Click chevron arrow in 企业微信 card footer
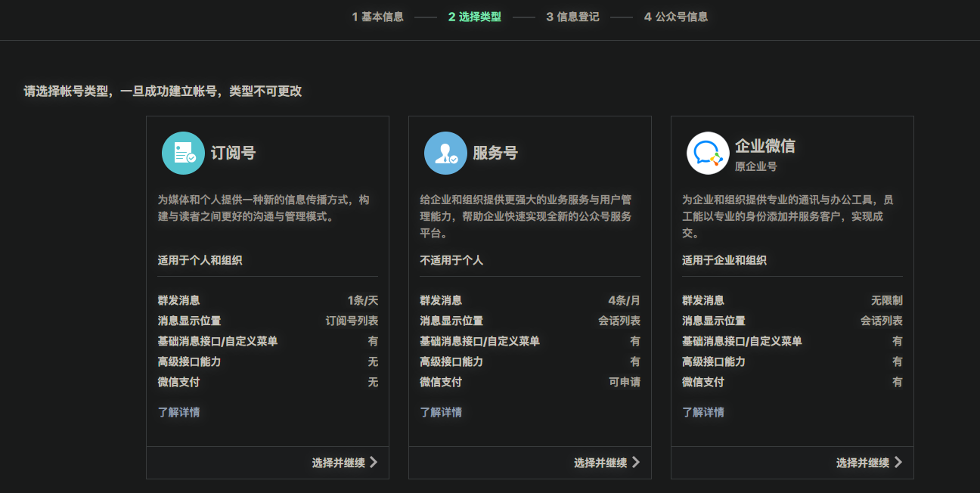The image size is (980, 493). 898,462
